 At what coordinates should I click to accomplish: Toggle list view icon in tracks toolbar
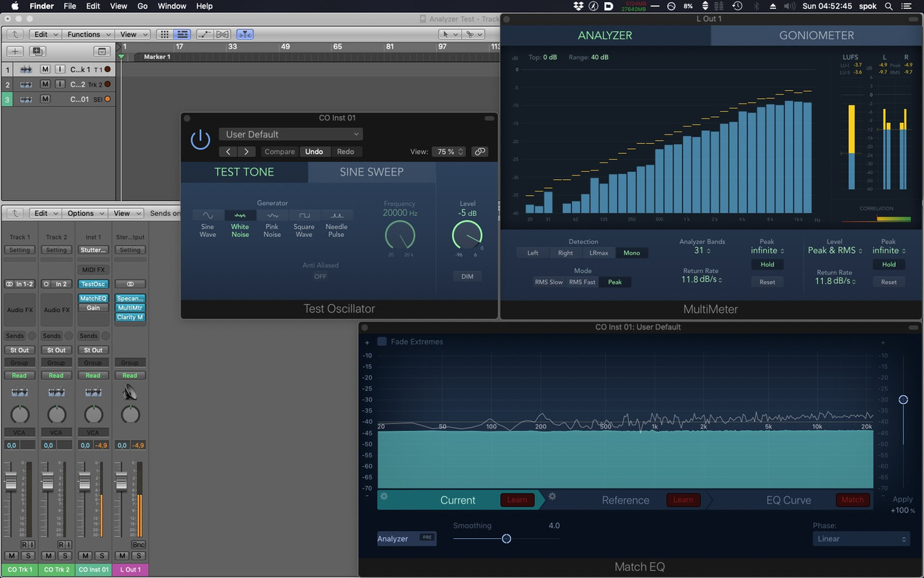coord(182,34)
